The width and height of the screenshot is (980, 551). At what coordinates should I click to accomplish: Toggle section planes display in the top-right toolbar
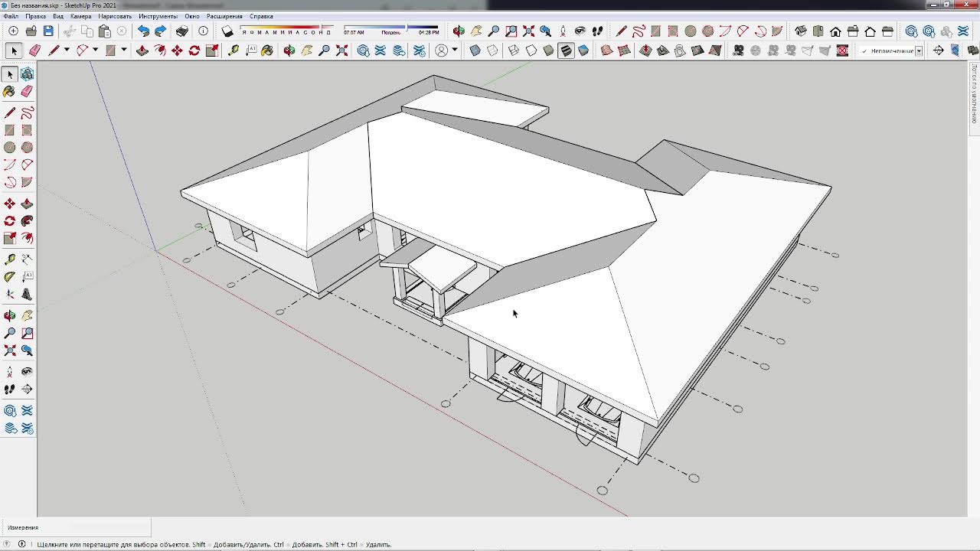click(955, 51)
